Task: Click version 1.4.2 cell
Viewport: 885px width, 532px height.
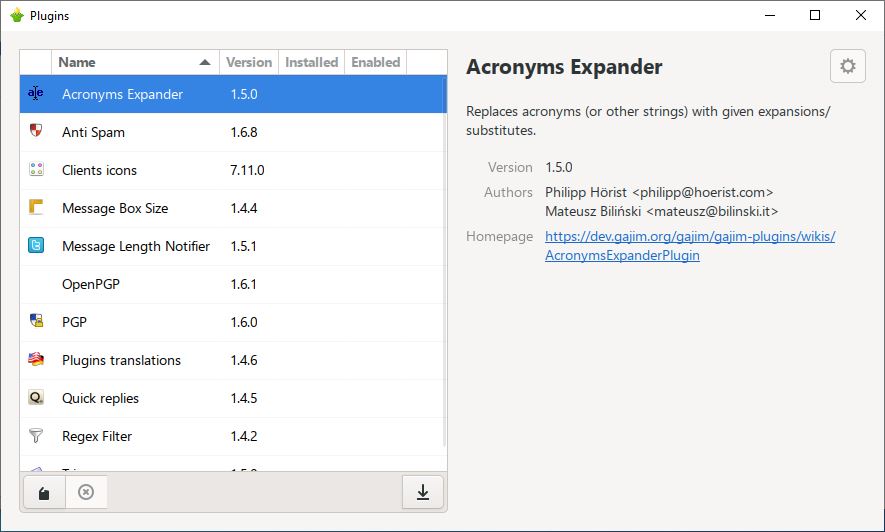Action: [244, 436]
